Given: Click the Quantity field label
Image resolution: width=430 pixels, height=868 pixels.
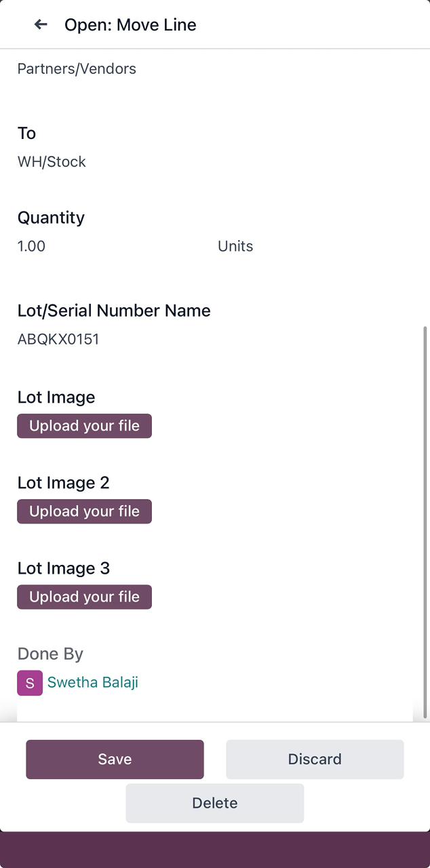Looking at the screenshot, I should [51, 218].
